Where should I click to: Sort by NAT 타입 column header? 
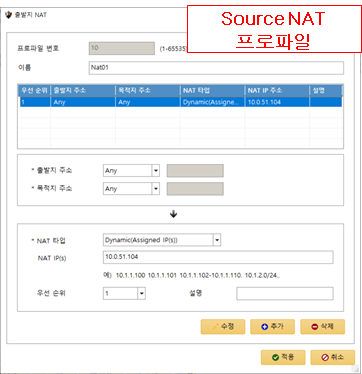pyautogui.click(x=212, y=91)
